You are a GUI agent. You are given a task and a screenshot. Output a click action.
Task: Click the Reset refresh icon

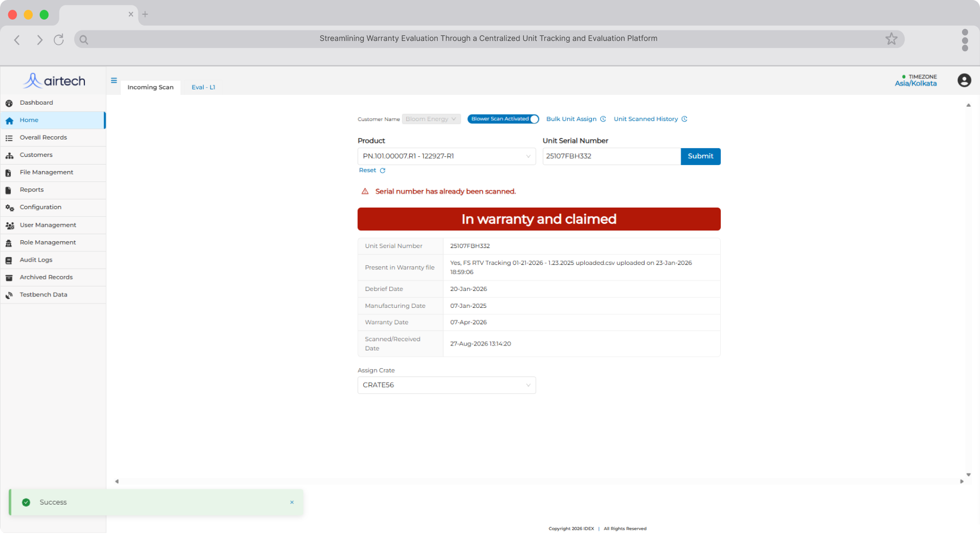[x=383, y=171]
